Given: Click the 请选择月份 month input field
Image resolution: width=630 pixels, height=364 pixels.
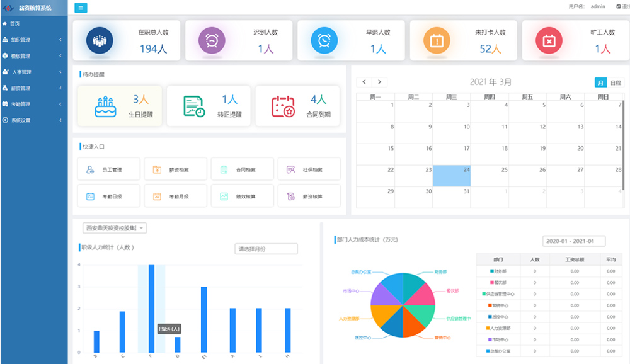Looking at the screenshot, I should (x=266, y=249).
